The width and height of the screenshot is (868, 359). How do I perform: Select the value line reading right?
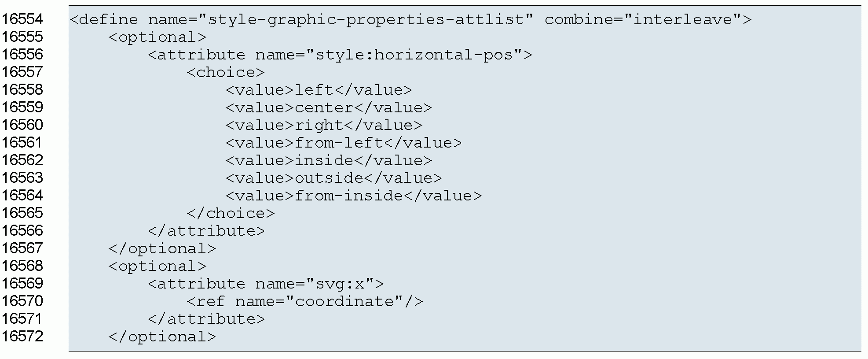(324, 126)
